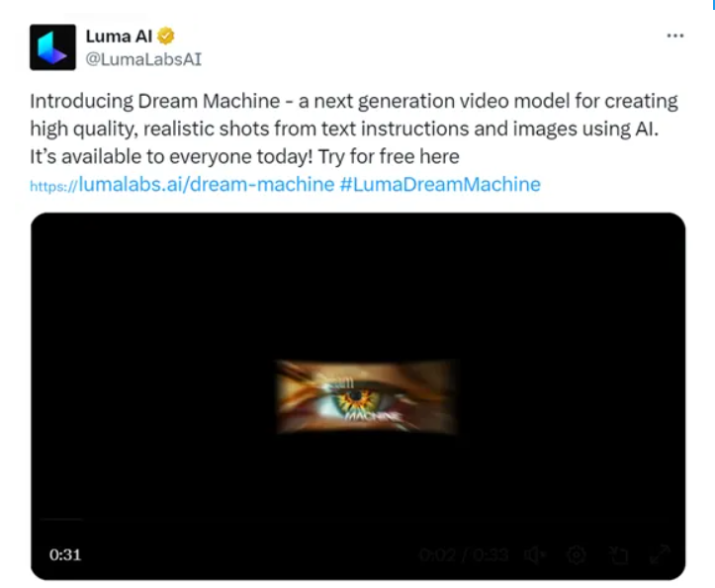Open the video settings gear
Screen dimensions: 715x588
(578, 555)
